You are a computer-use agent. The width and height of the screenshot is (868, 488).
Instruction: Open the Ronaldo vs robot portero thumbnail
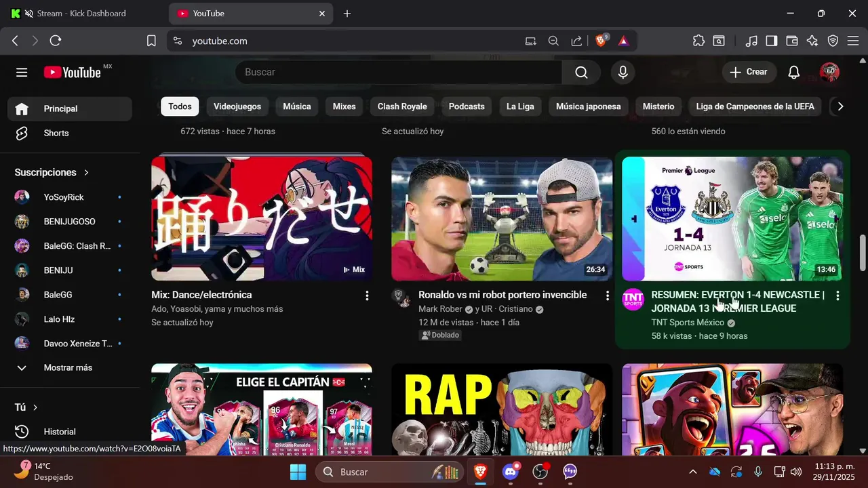point(502,218)
